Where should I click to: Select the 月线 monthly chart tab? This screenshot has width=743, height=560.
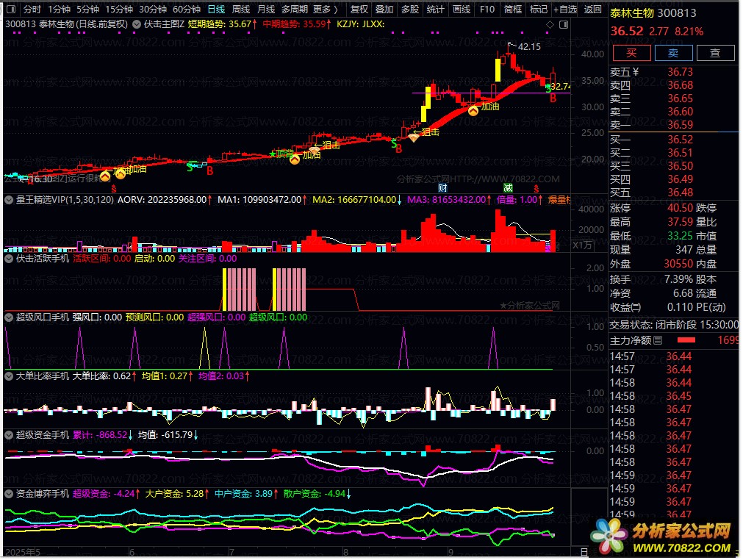point(266,9)
